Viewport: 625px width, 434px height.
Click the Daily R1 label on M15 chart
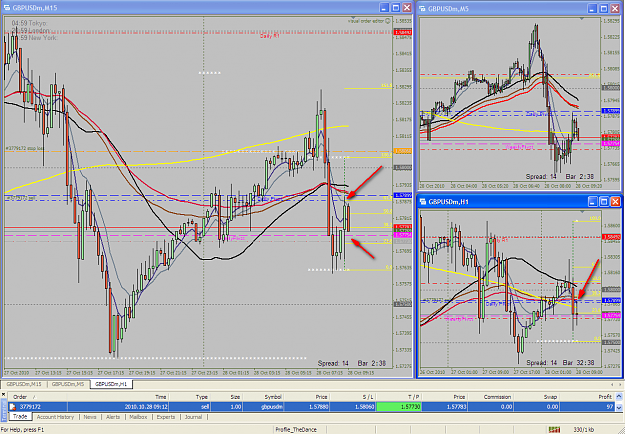coord(270,36)
